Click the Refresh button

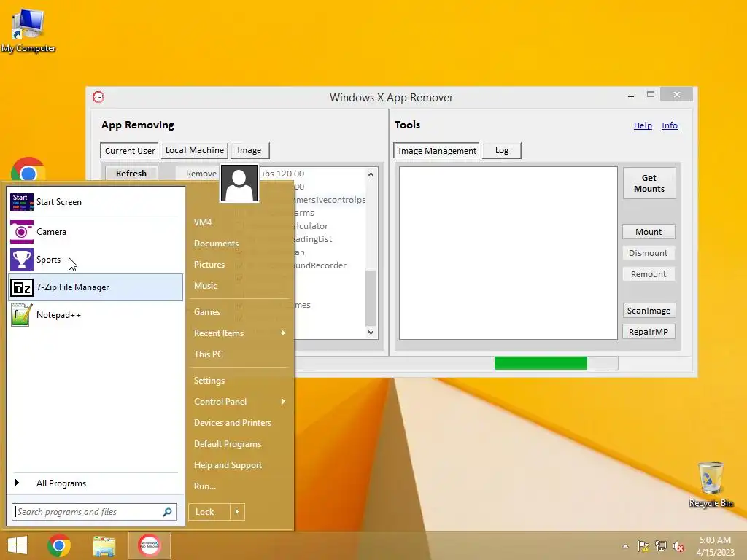(x=131, y=174)
